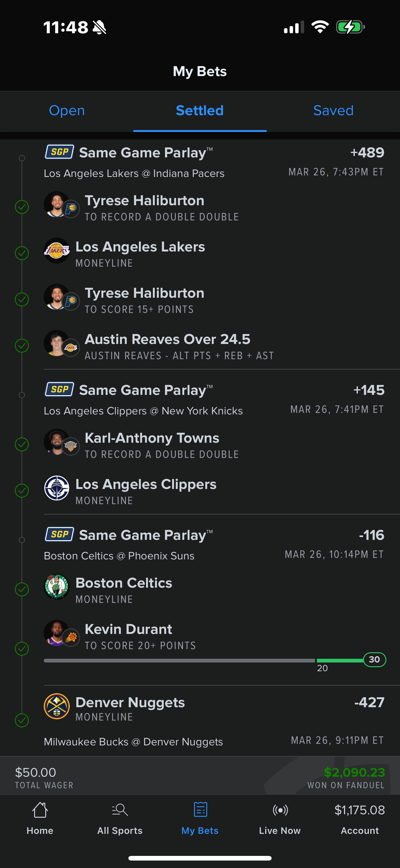Switch to the Saved bets tab
Image resolution: width=400 pixels, height=868 pixels.
[333, 111]
